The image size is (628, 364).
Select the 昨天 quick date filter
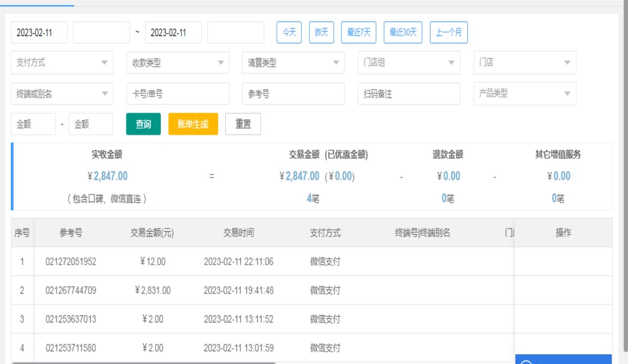pos(322,32)
